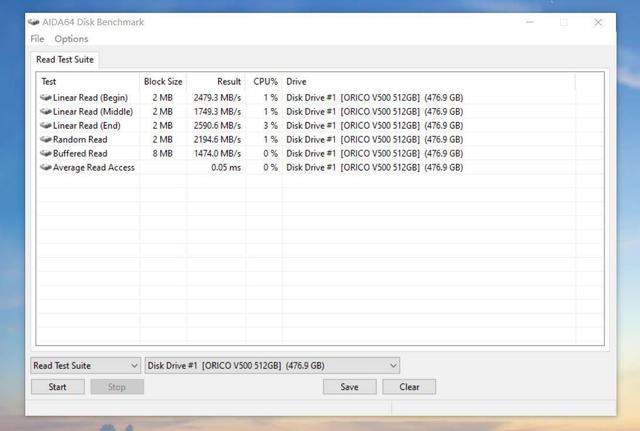The width and height of the screenshot is (640, 431).
Task: Click the CPU% column header
Action: click(x=264, y=82)
